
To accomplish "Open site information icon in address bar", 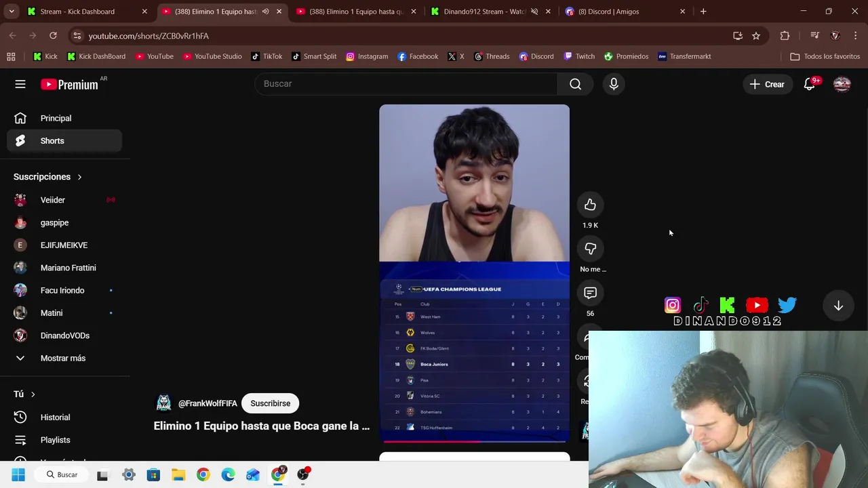I will 77,35.
